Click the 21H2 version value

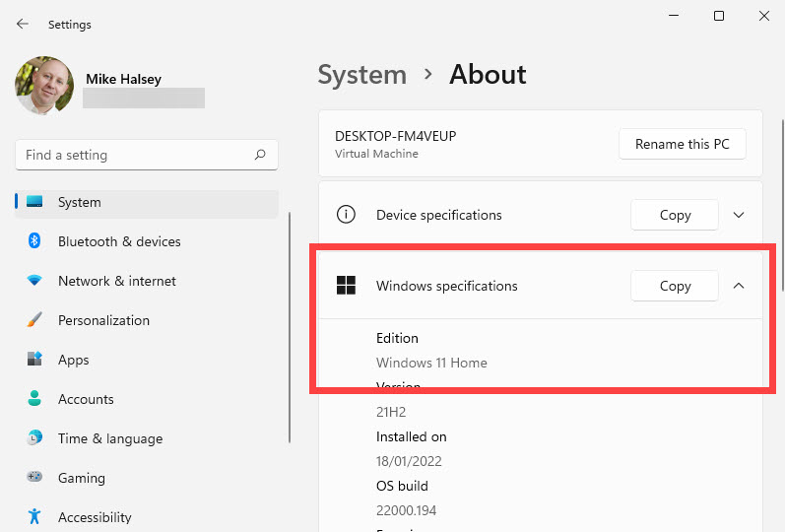click(391, 412)
